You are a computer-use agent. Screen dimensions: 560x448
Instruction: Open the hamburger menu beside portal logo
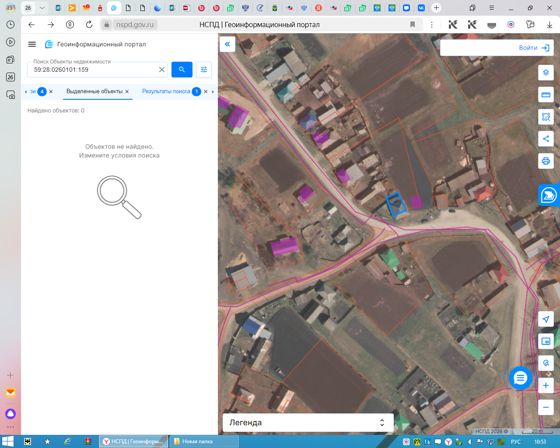point(32,44)
